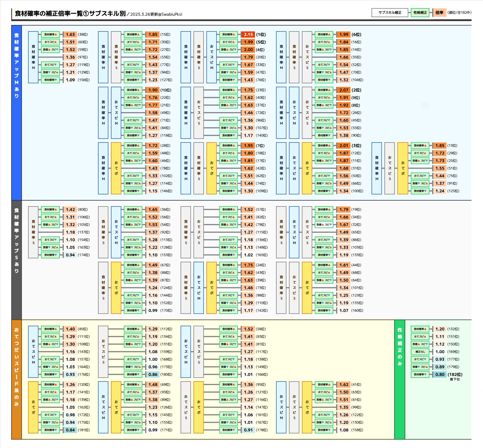Select the 0.91 multiplier ranked 178位
Image resolution: width=483 pixels, height=448 pixels.
(x=248, y=430)
